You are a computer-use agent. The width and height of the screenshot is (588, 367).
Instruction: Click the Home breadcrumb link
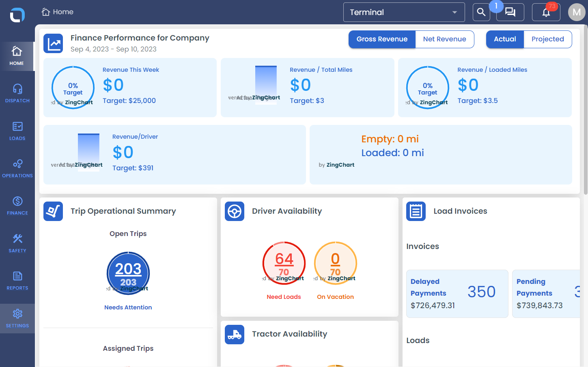tap(58, 12)
